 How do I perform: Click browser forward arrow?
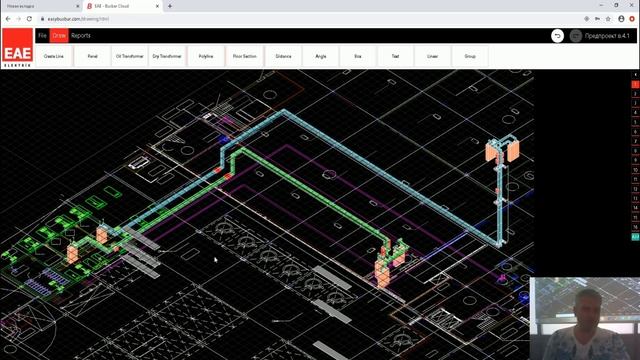tap(18, 19)
